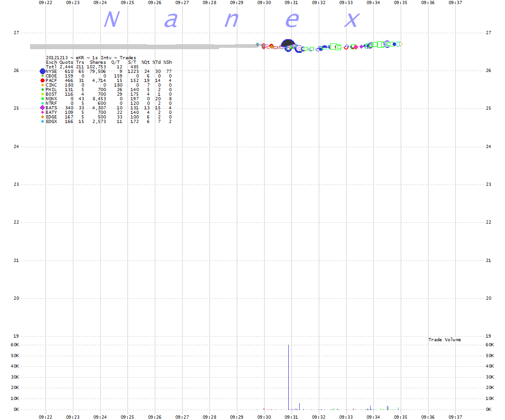This screenshot has width=505, height=420.
Task: Click the teal diamond first trade marker
Action: click(x=257, y=45)
